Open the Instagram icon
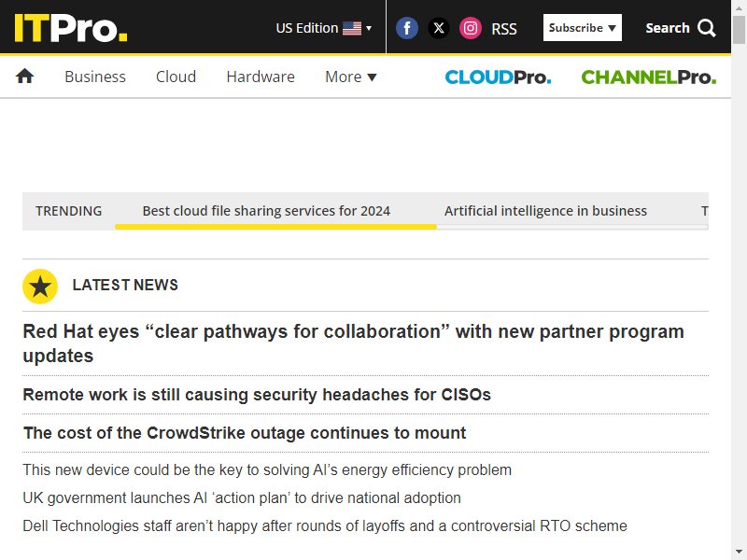The image size is (747, 560). pyautogui.click(x=471, y=28)
